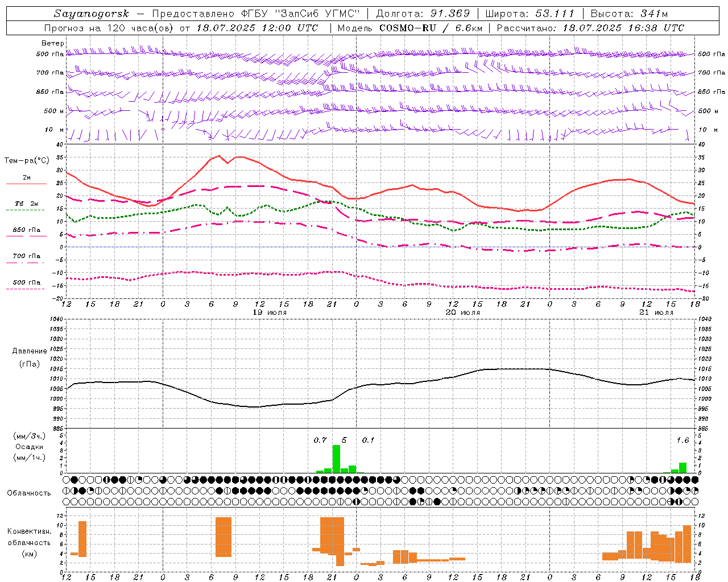Screen dimensions: 728x582
Task: Click the 'Широта: 53.111' latitude value
Action: click(x=530, y=14)
